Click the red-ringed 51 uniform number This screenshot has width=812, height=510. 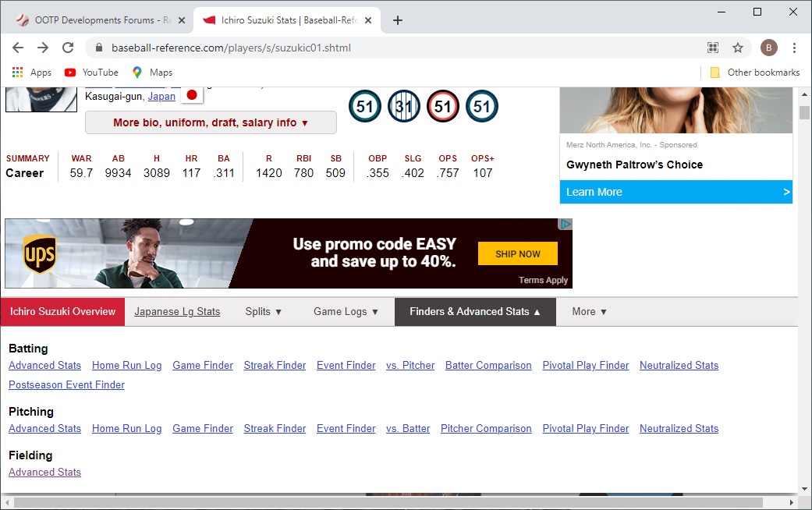coord(443,106)
